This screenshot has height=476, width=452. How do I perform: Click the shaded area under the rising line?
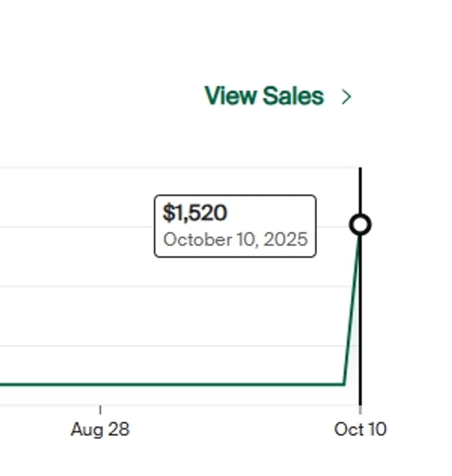pos(354,362)
